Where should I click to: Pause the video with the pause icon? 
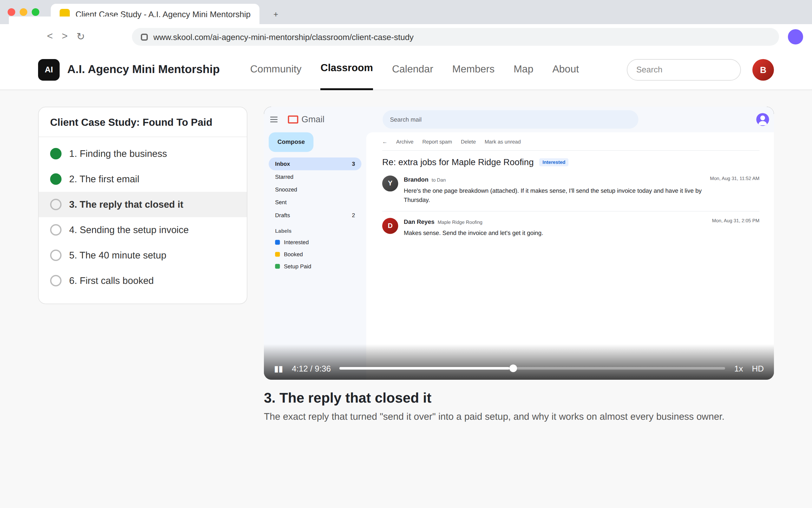(278, 369)
